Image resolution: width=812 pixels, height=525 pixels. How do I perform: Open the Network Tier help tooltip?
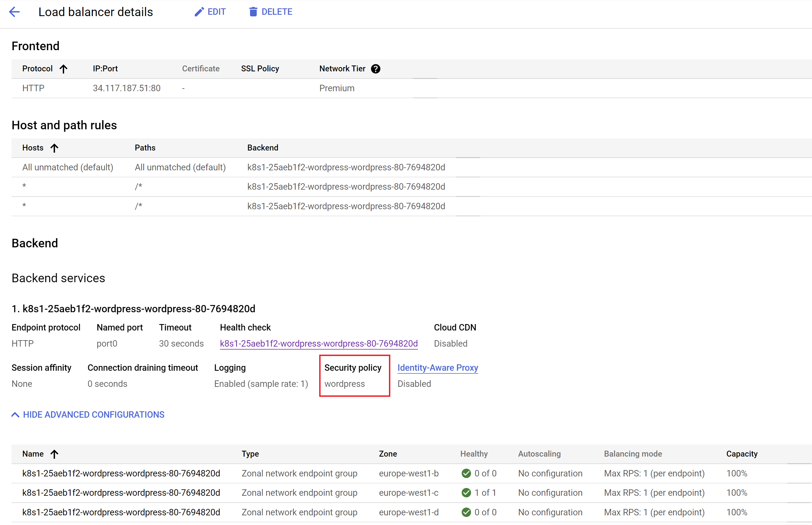click(x=375, y=68)
